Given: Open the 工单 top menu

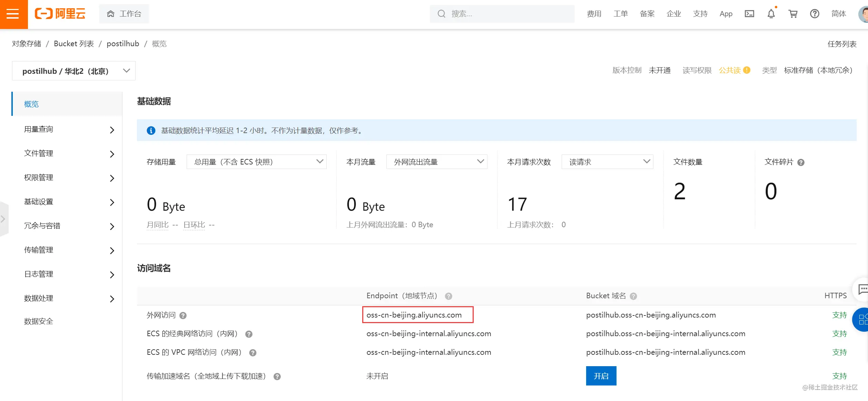Looking at the screenshot, I should point(621,14).
